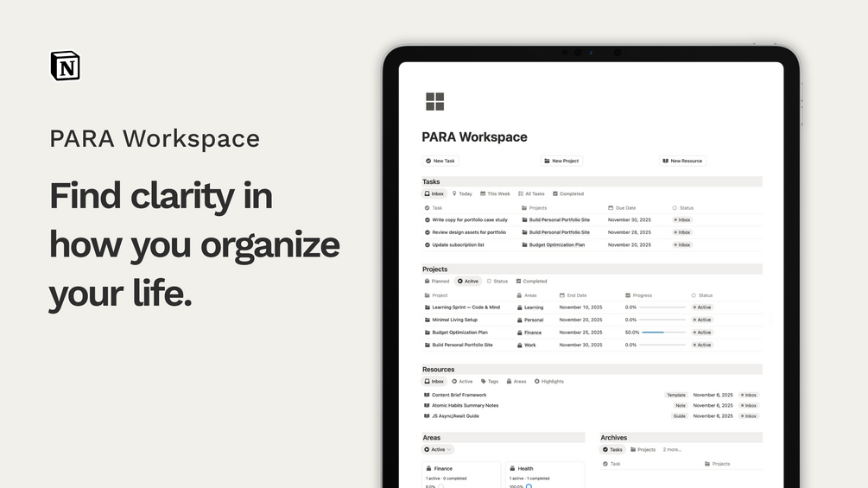Screen dimensions: 868x488
Task: Open 'Atomic Habits Summary Notes' resource
Action: [x=465, y=406]
